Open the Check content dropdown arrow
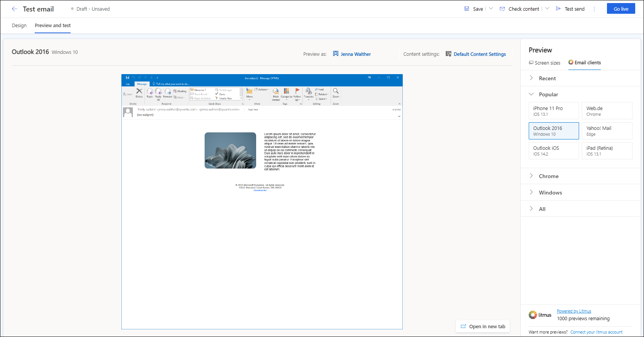The image size is (644, 337). 547,8
